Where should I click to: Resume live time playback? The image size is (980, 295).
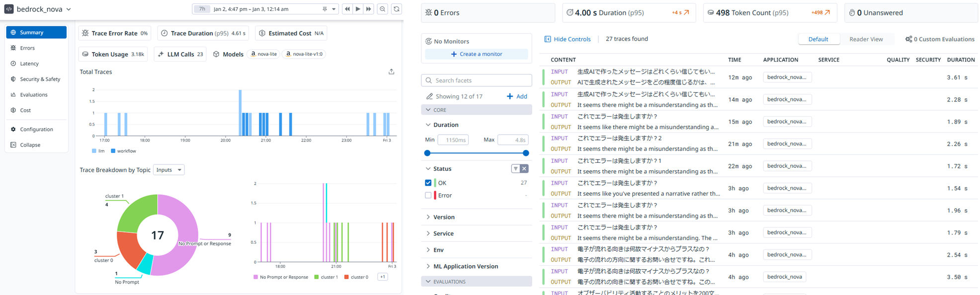click(x=358, y=9)
